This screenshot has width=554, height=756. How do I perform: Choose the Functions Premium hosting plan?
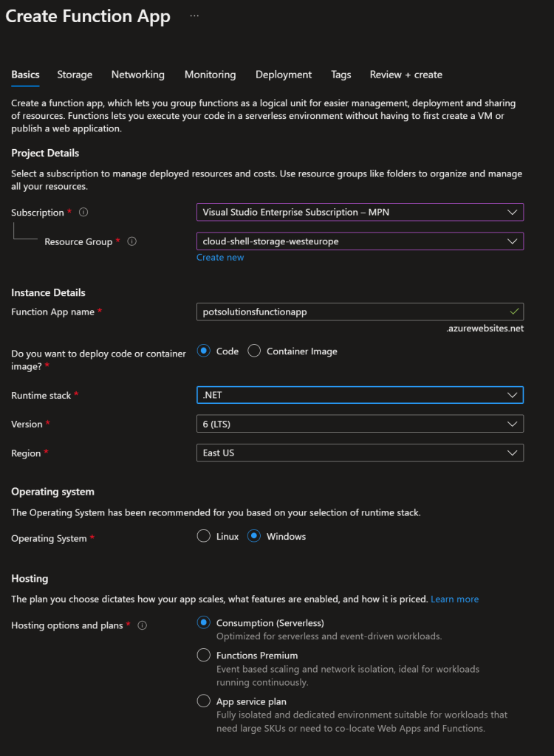click(204, 655)
